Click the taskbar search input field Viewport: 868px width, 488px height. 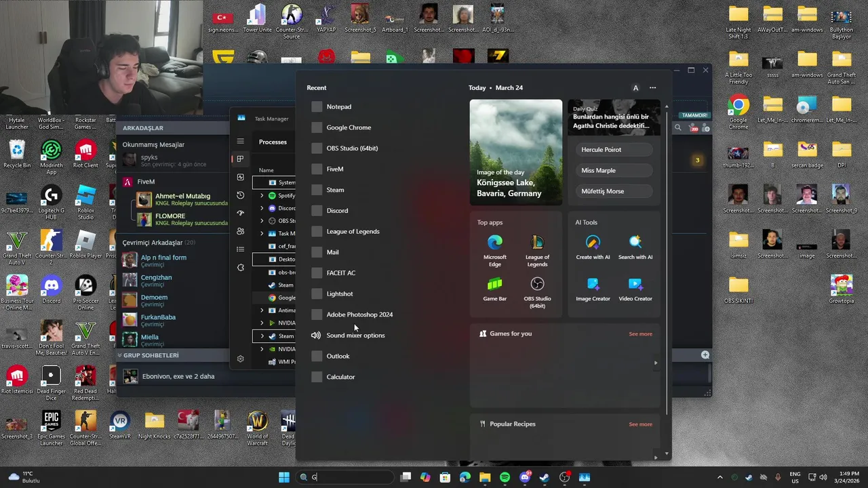pos(345,477)
